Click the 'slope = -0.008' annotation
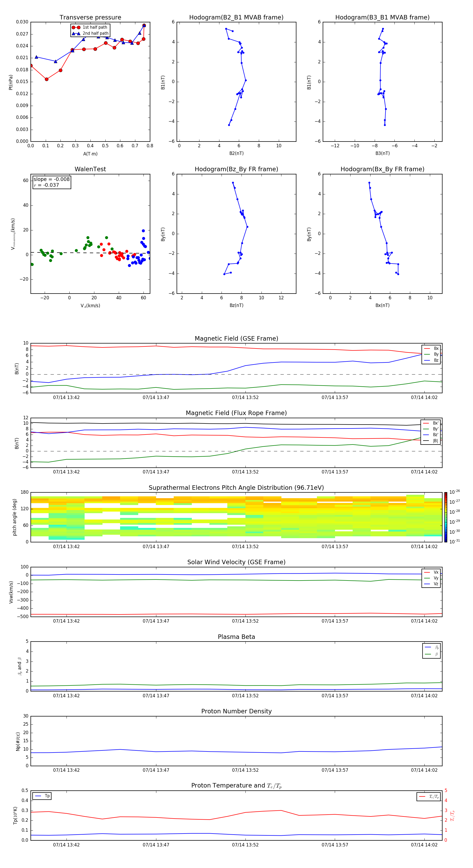The image size is (473, 868). [x=52, y=179]
